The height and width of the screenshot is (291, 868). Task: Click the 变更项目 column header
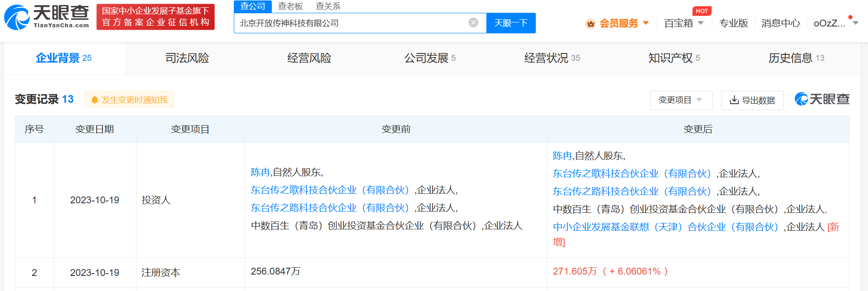coord(190,129)
